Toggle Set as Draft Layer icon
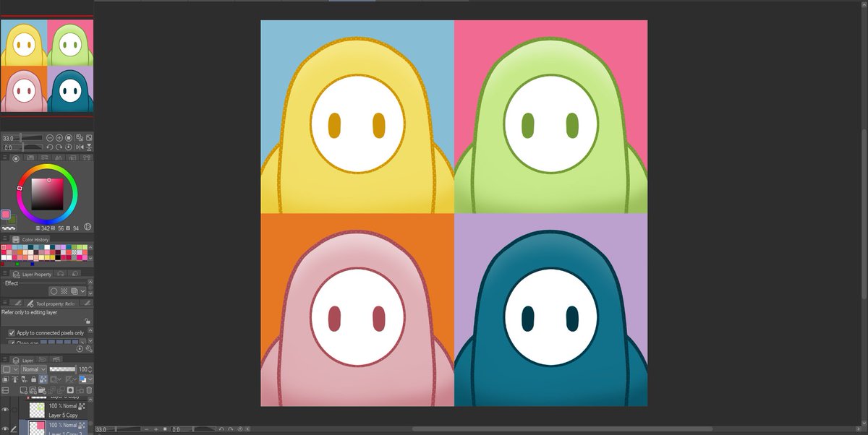 24,379
